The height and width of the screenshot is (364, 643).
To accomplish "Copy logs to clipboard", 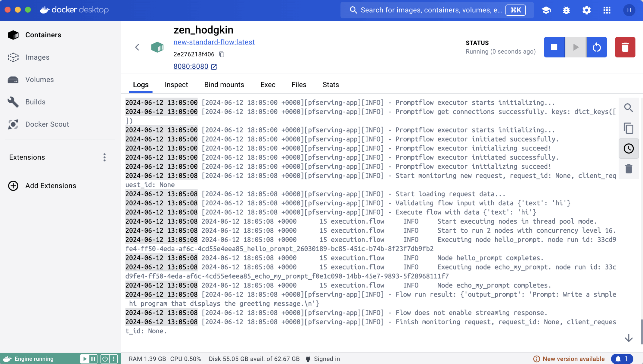I will [x=629, y=128].
